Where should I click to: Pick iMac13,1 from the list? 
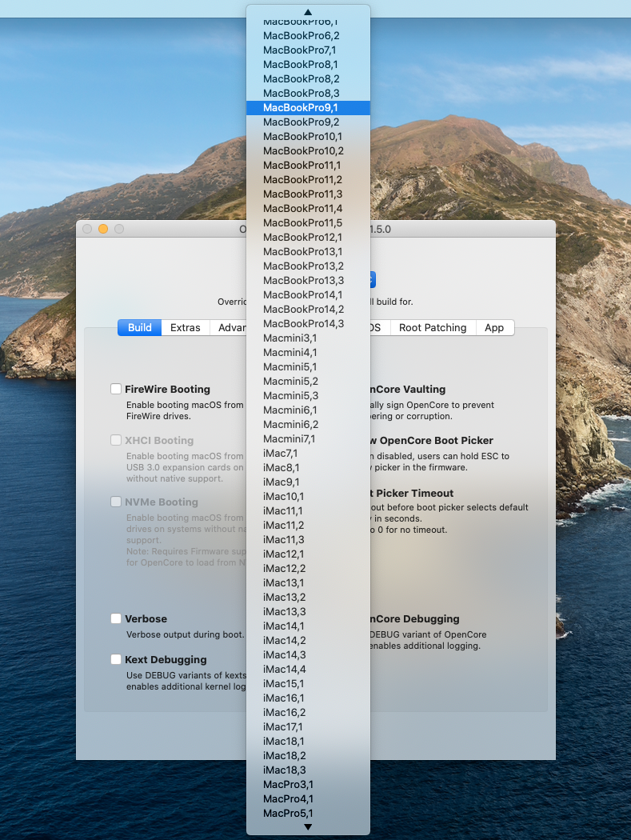(308, 583)
